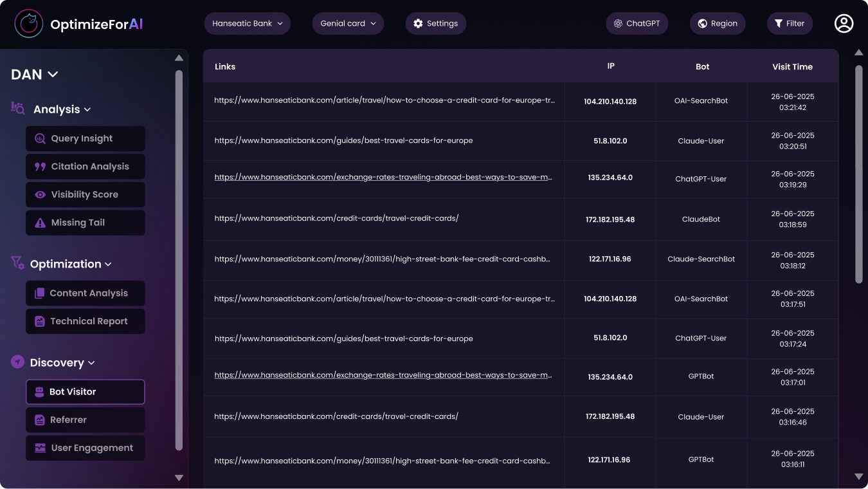Collapse the Discovery section
Viewport: 868px width, 489px height.
tap(91, 363)
